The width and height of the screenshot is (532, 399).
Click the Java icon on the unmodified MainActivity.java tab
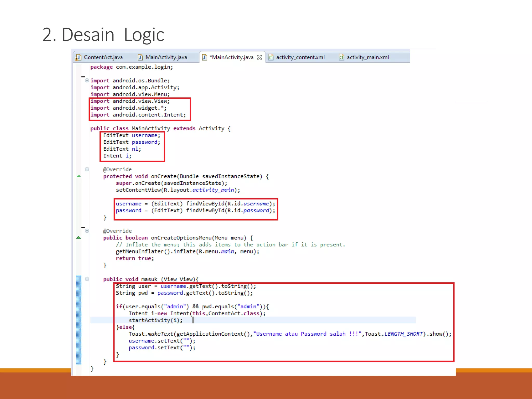pos(140,57)
